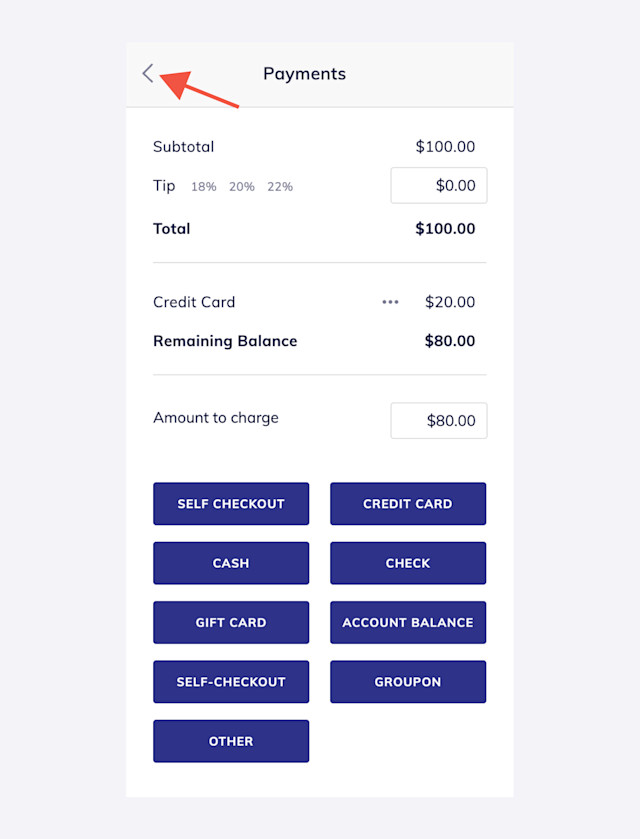Use ACCOUNT BALANCE for payment
The width and height of the screenshot is (640, 839).
tap(408, 622)
